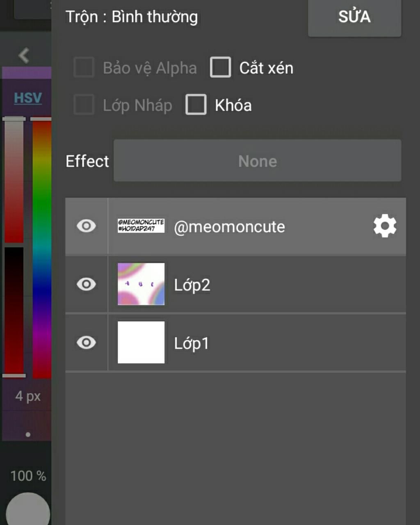Pick a hue on rainbow slider
Image resolution: width=420 pixels, height=525 pixels.
coord(42,248)
